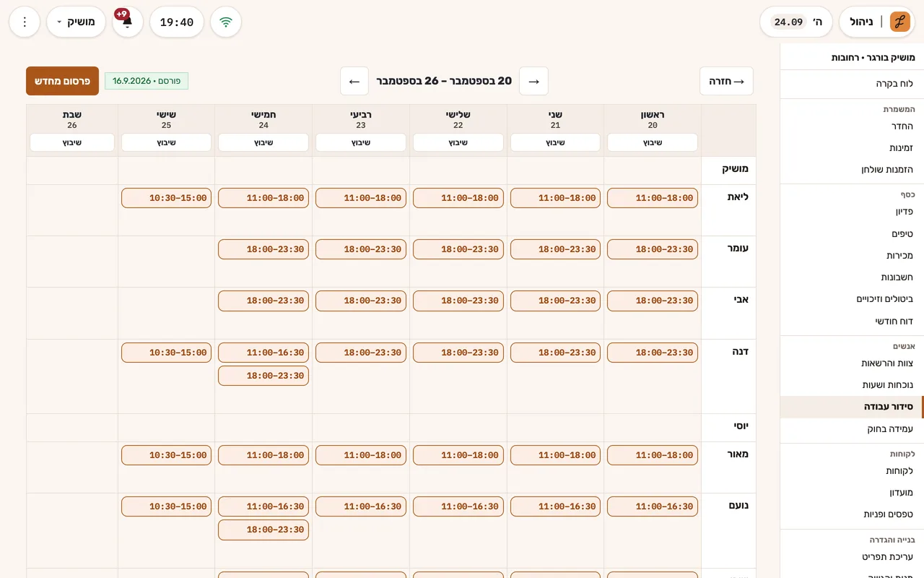
Task: Open עריכת תפריט in the sidebar
Action: coord(852,557)
